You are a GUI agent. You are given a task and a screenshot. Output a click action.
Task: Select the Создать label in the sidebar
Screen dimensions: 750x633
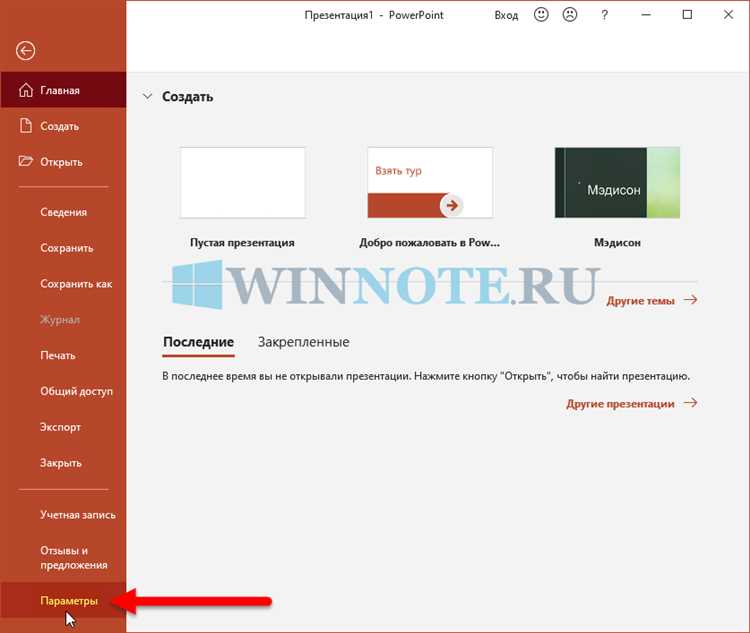click(x=59, y=126)
